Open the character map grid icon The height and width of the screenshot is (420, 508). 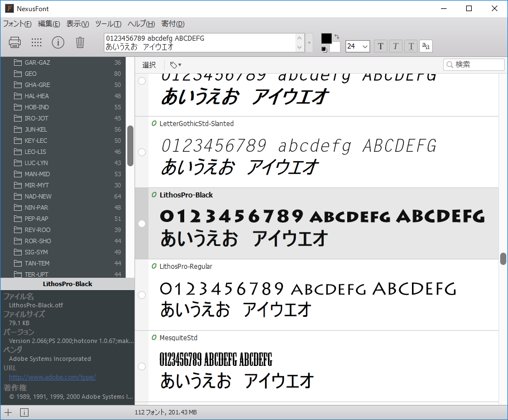(x=36, y=42)
